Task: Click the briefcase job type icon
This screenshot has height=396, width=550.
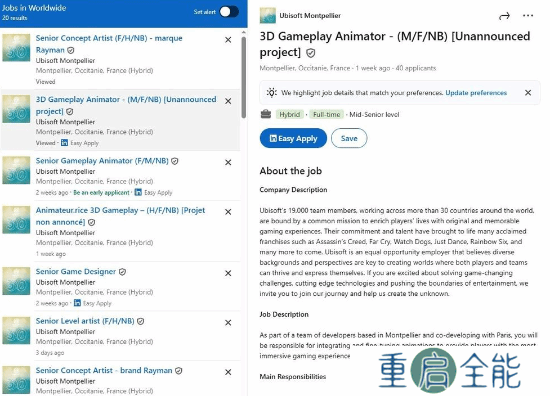Action: (x=266, y=114)
